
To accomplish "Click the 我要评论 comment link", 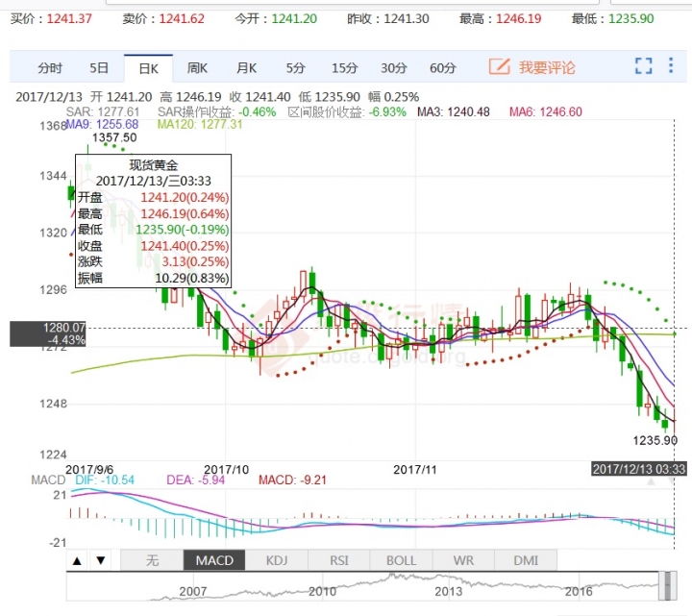I will coord(547,67).
